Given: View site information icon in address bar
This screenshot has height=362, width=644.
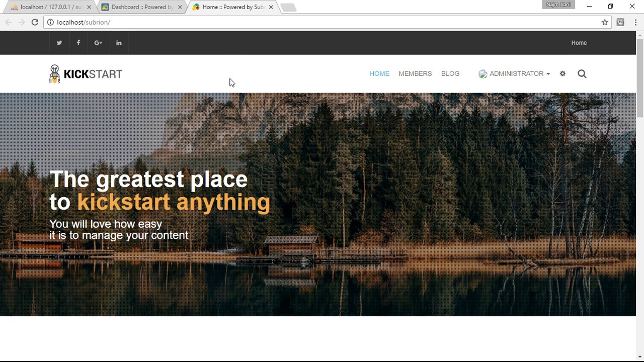Looking at the screenshot, I should click(x=50, y=22).
